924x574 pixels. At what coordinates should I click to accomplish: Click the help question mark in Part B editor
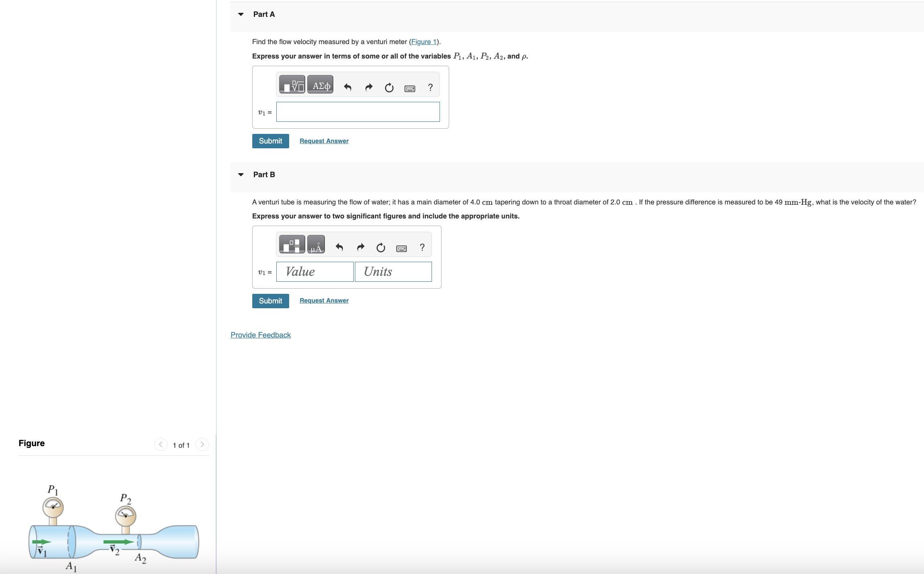tap(422, 247)
